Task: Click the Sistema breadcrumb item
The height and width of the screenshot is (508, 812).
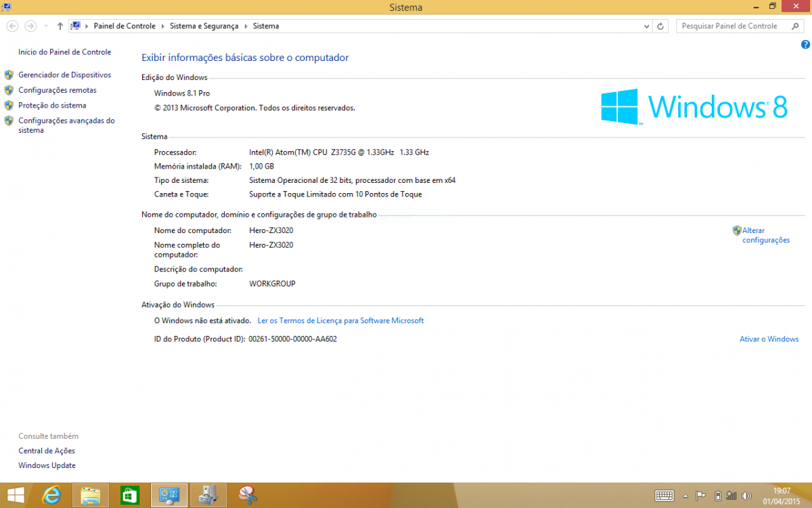Action: tap(266, 26)
